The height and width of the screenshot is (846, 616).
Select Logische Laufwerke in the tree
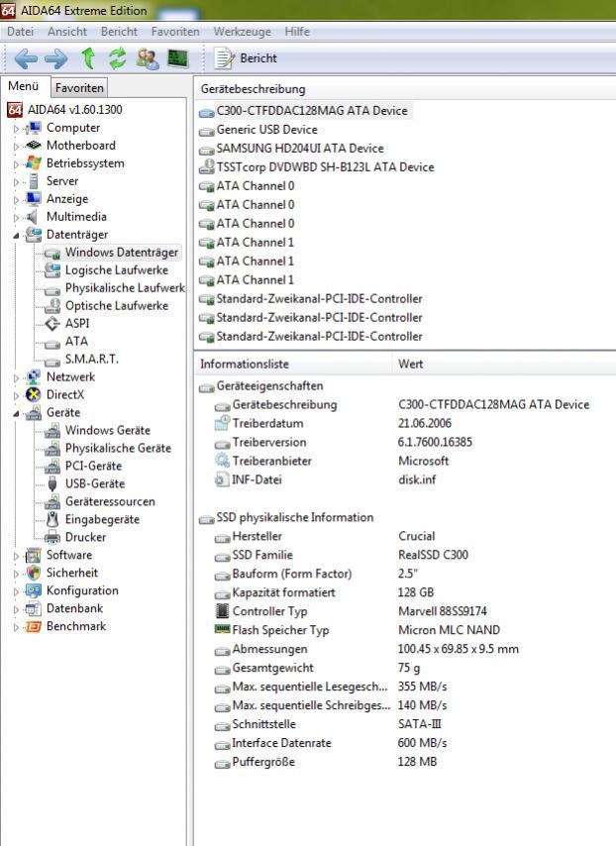[x=106, y=270]
